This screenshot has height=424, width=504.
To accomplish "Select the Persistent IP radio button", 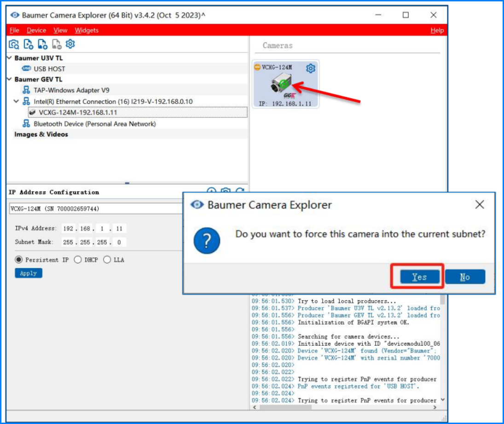I will point(19,259).
